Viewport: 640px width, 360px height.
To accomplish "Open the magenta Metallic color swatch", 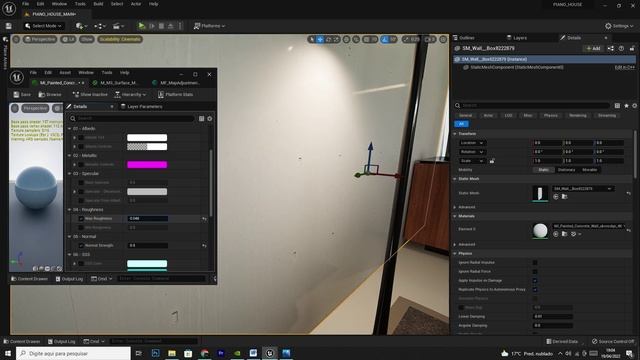I will pyautogui.click(x=147, y=164).
